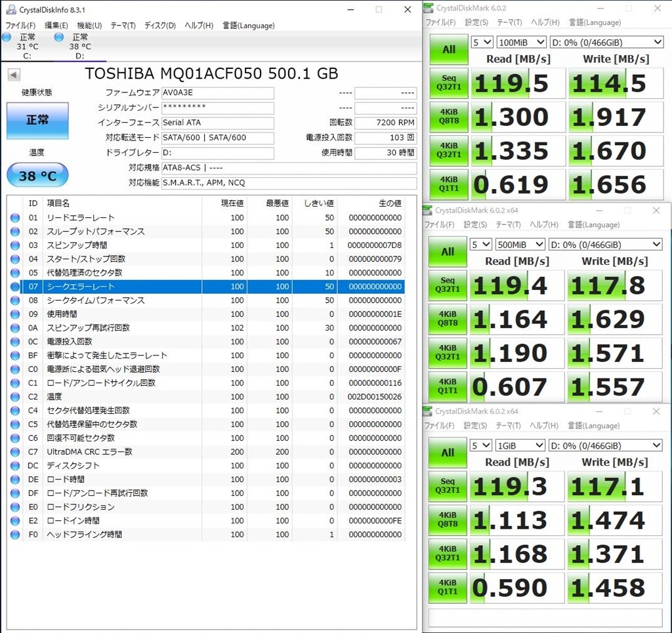Open the test count dropdown in the 1GiB CrystalDiskMark window
This screenshot has height=633, width=672.
point(480,445)
